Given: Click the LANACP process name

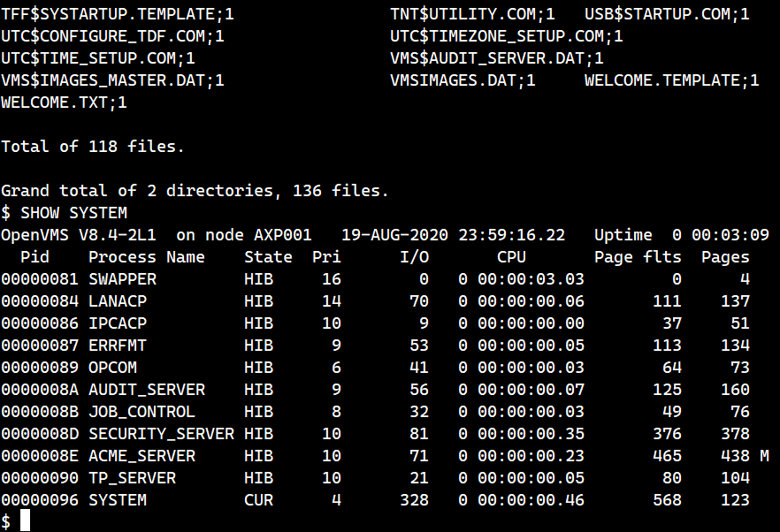Looking at the screenshot, I should pos(118,301).
